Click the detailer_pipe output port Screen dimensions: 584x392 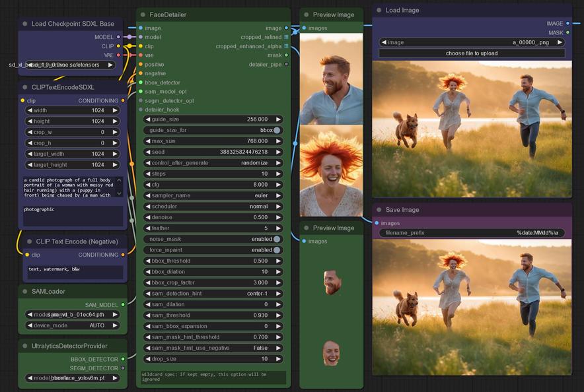tap(286, 64)
